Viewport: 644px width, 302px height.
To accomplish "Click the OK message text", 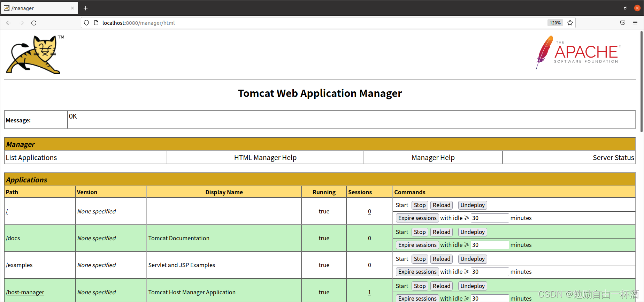I will (x=73, y=116).
